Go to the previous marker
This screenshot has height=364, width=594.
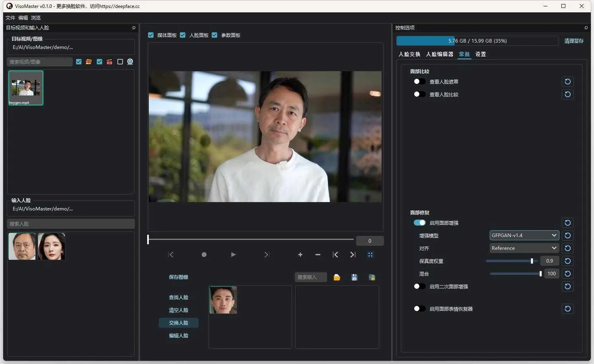pyautogui.click(x=335, y=255)
